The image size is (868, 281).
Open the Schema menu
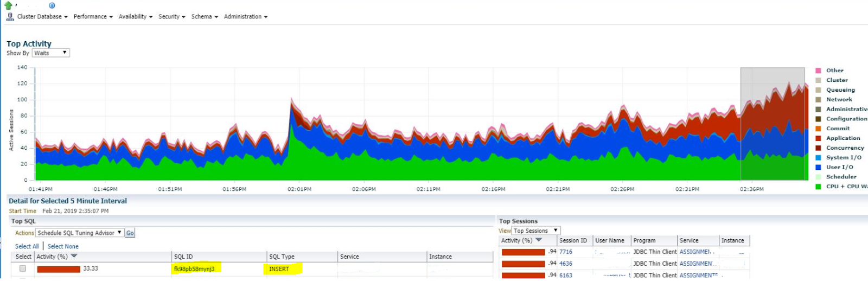point(205,17)
